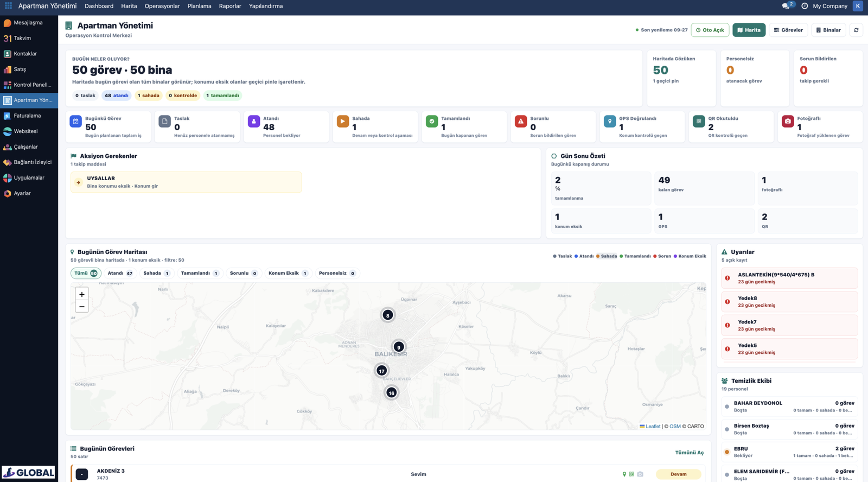The height and width of the screenshot is (482, 868).
Task: Open the Kontaklar sidebar app
Action: (29, 54)
